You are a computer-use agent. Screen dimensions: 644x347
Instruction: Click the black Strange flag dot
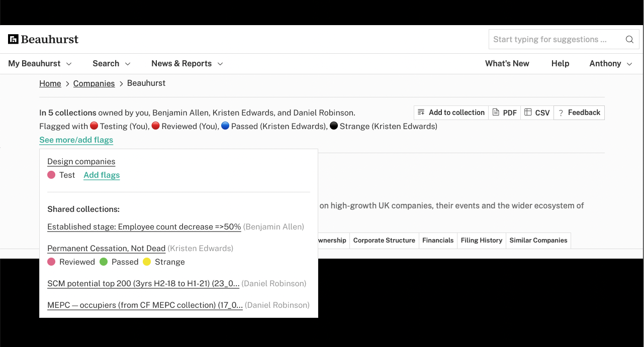tap(333, 126)
